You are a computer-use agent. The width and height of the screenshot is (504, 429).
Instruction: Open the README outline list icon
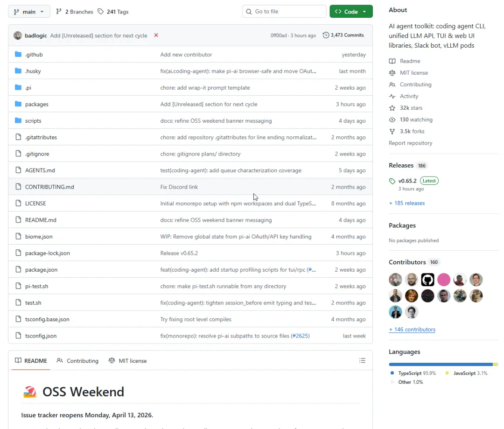tap(362, 360)
